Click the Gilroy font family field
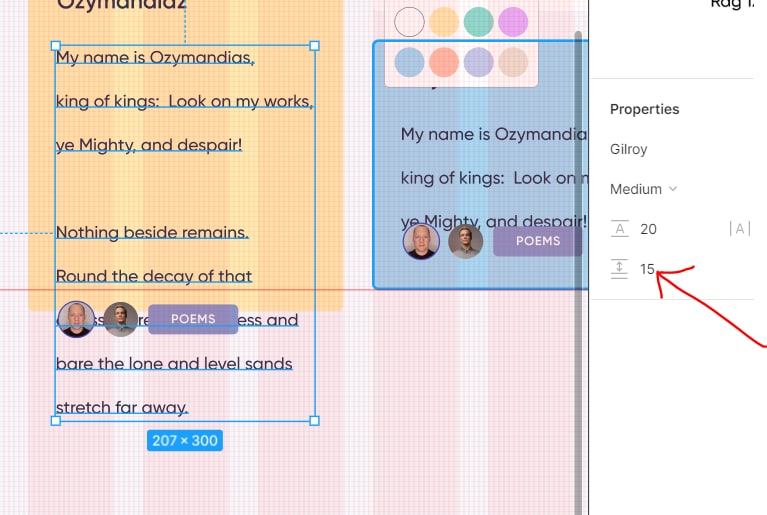Image resolution: width=767 pixels, height=515 pixels. (629, 149)
